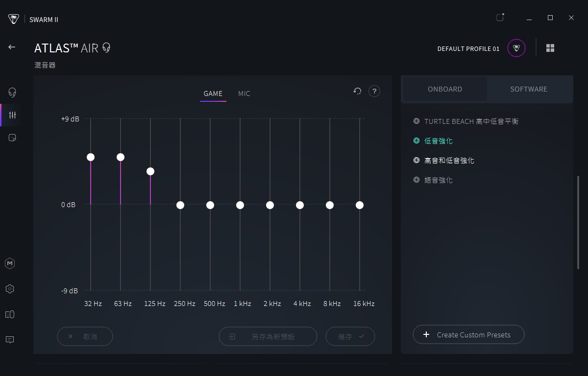Click the +9 dB axis label

point(70,118)
